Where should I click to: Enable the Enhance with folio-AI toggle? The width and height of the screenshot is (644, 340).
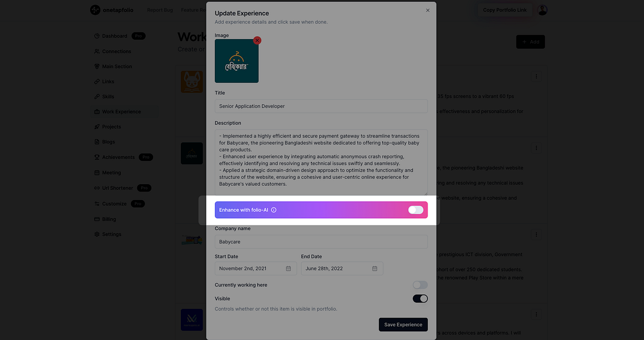coord(416,209)
